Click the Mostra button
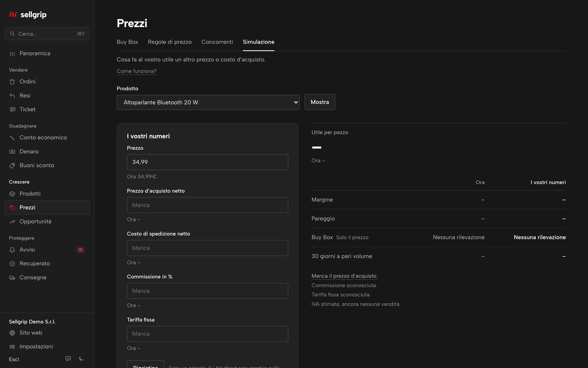Image resolution: width=588 pixels, height=368 pixels. (x=320, y=102)
